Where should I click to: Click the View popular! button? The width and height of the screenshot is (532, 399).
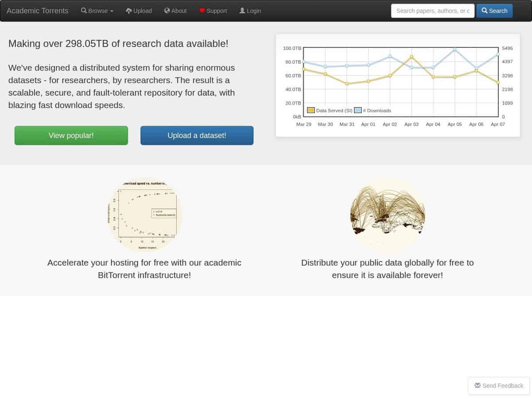pos(71,135)
